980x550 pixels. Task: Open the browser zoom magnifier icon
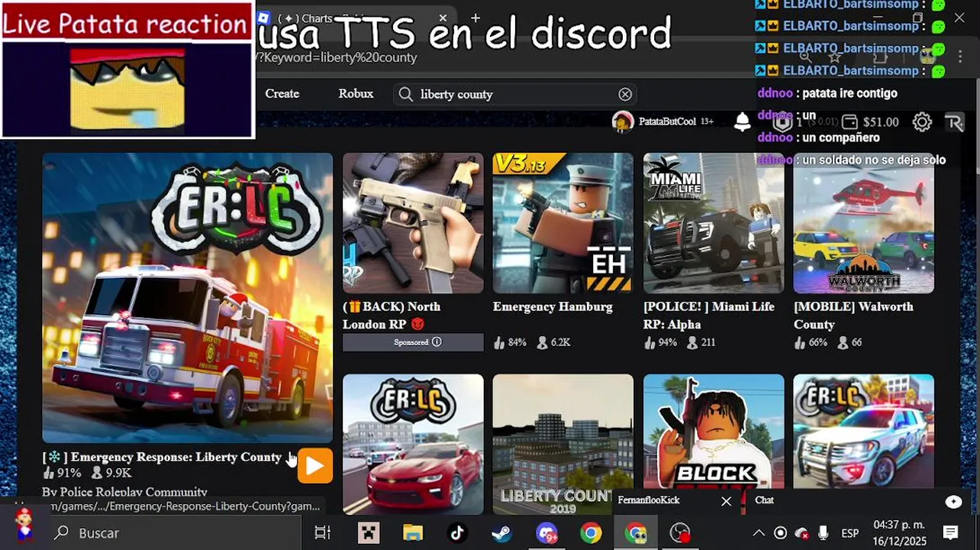[x=805, y=57]
